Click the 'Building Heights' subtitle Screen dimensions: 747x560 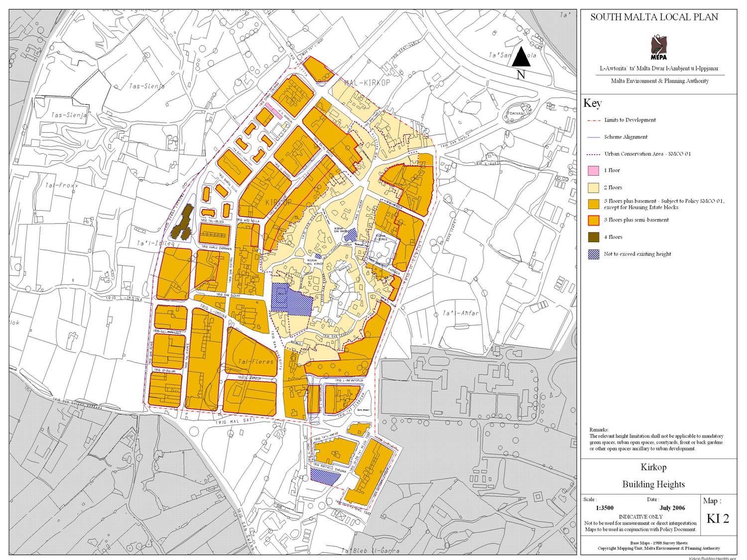tap(653, 484)
